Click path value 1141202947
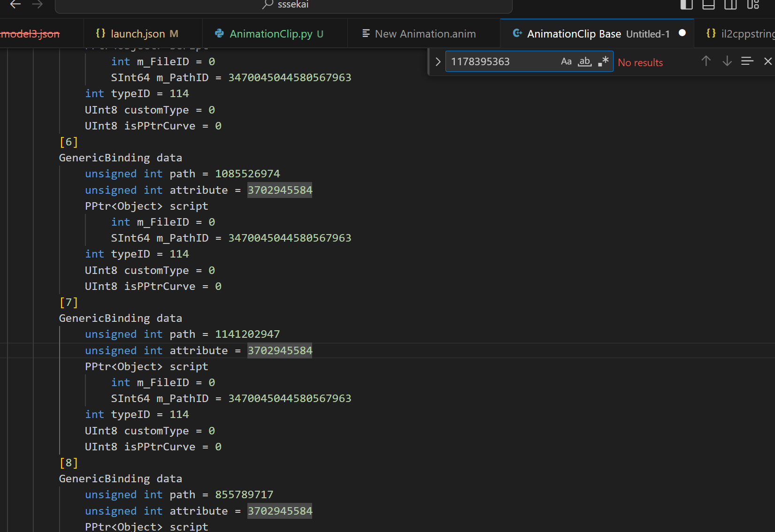The image size is (775, 532). click(x=247, y=334)
